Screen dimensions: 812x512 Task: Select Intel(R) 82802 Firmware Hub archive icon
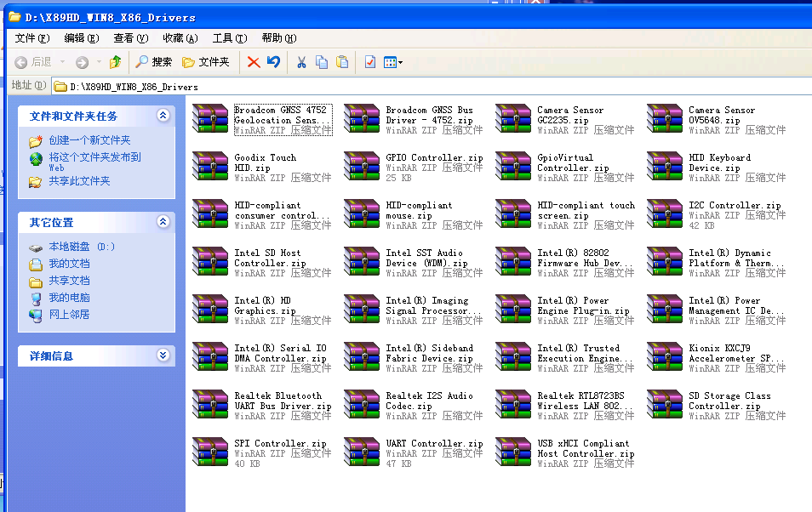point(513,261)
